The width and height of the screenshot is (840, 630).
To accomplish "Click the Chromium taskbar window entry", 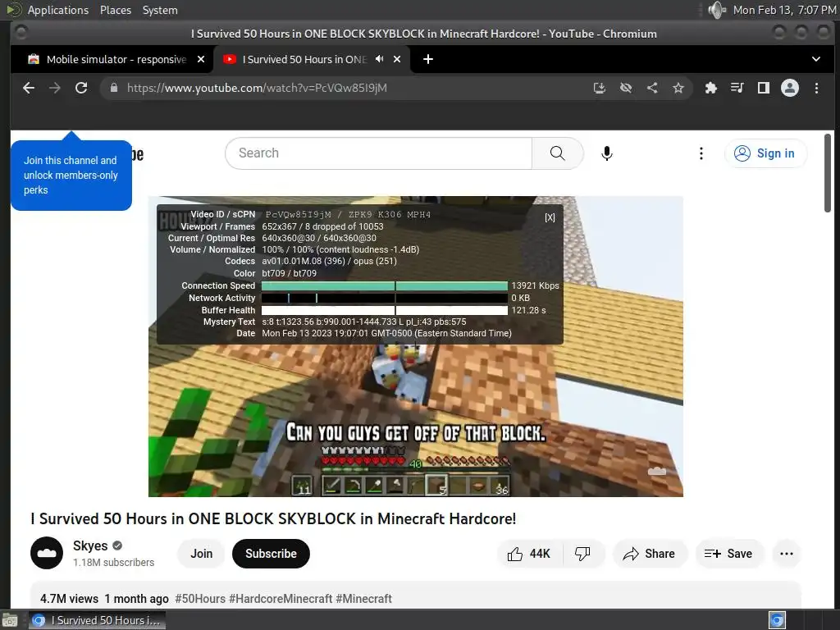I will point(97,620).
